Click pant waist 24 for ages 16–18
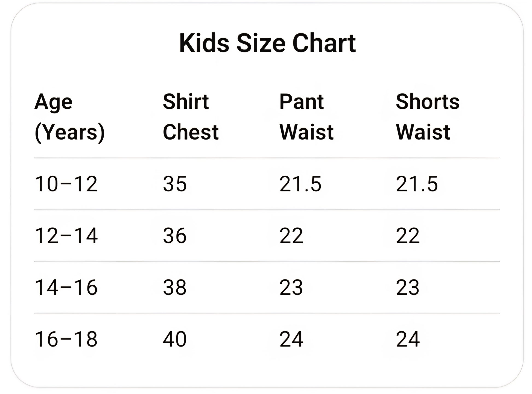Image resolution: width=532 pixels, height=394 pixels. coord(291,339)
